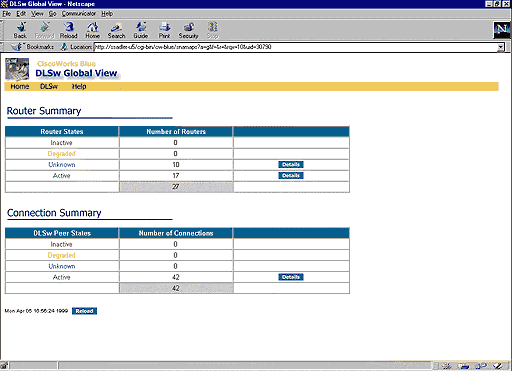Click the Netscape N logo icon
This screenshot has width=512, height=371.
click(502, 30)
